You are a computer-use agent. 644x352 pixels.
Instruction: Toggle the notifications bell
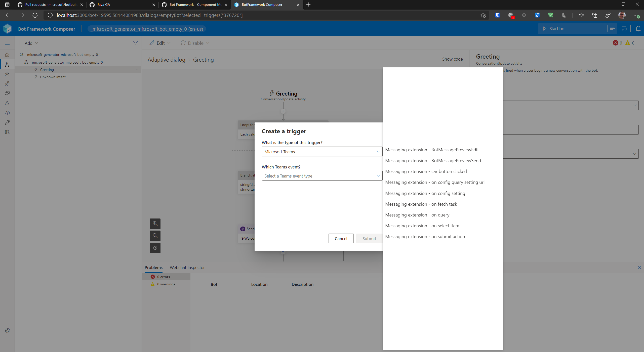[638, 28]
